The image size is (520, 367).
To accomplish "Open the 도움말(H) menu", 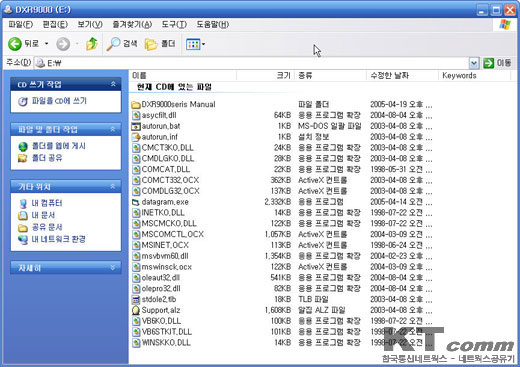I will tap(212, 24).
